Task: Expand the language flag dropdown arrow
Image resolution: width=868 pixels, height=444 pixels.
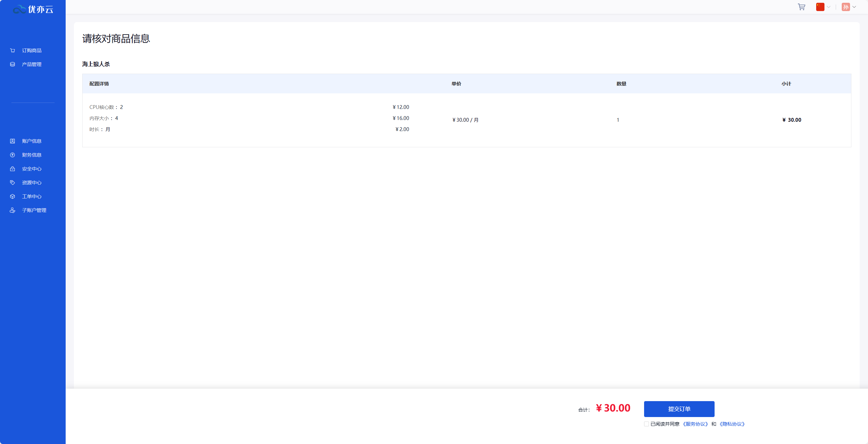Action: (x=829, y=7)
